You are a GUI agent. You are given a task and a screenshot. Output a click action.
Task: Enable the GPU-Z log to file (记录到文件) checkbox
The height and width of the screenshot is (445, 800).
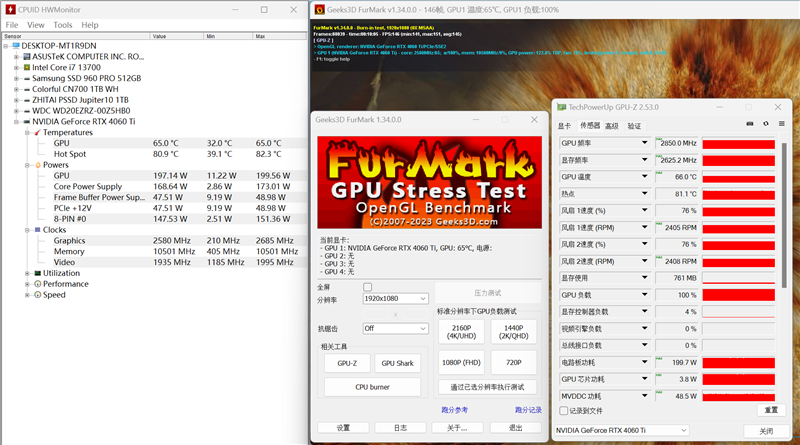pyautogui.click(x=564, y=410)
